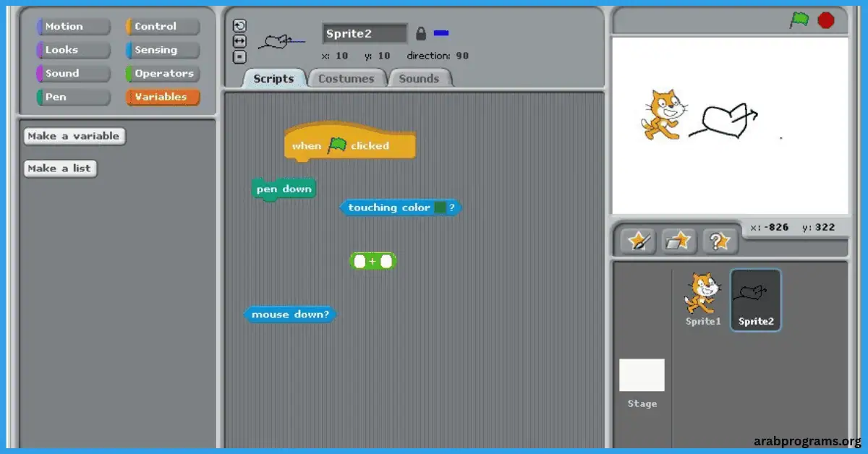The height and width of the screenshot is (454, 868).
Task: Click the blue pen color indicator
Action: [x=441, y=33]
